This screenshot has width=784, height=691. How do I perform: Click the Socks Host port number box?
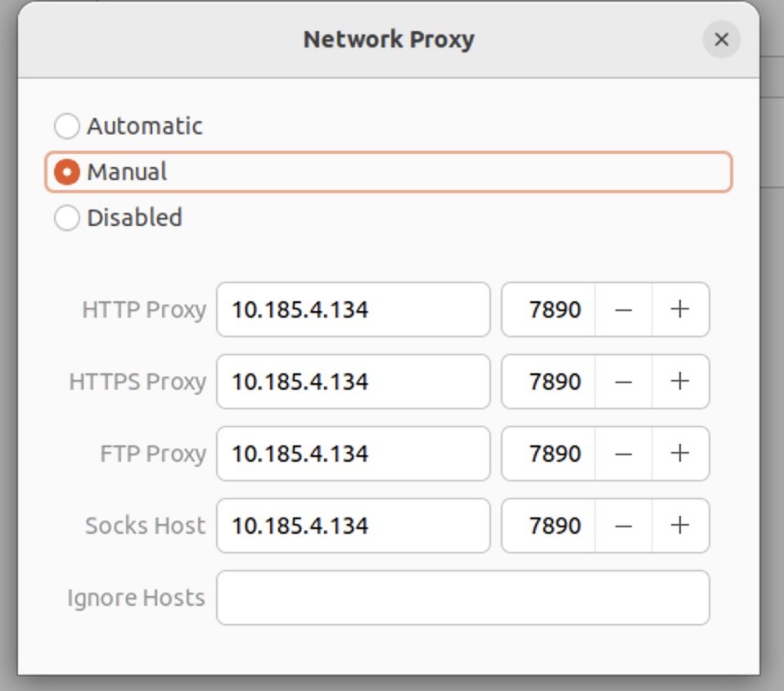coord(548,526)
